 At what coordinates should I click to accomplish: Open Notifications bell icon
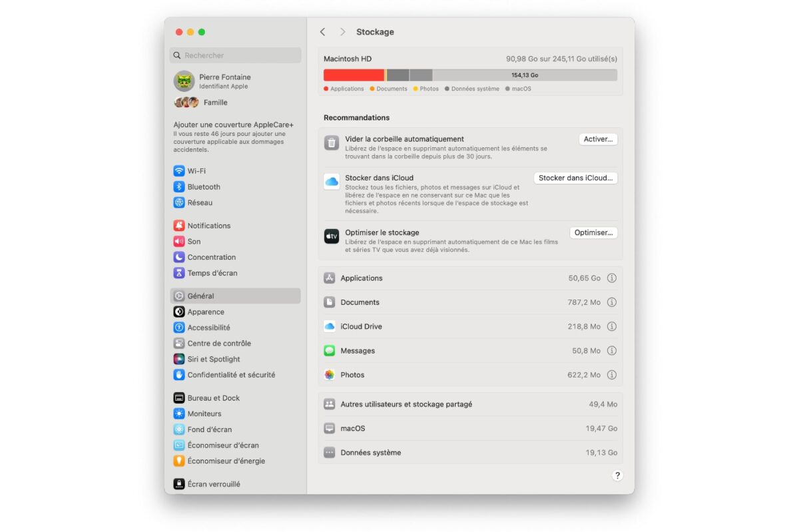pyautogui.click(x=178, y=226)
